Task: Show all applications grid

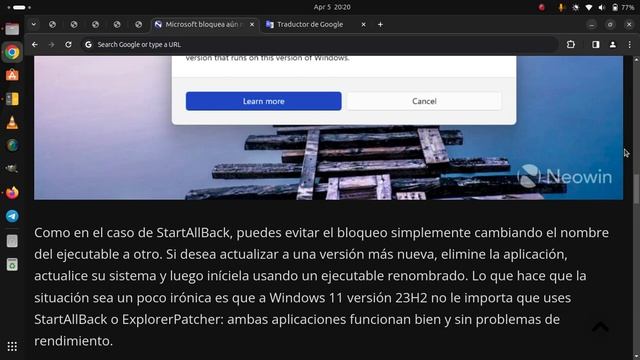Action: coord(12,346)
